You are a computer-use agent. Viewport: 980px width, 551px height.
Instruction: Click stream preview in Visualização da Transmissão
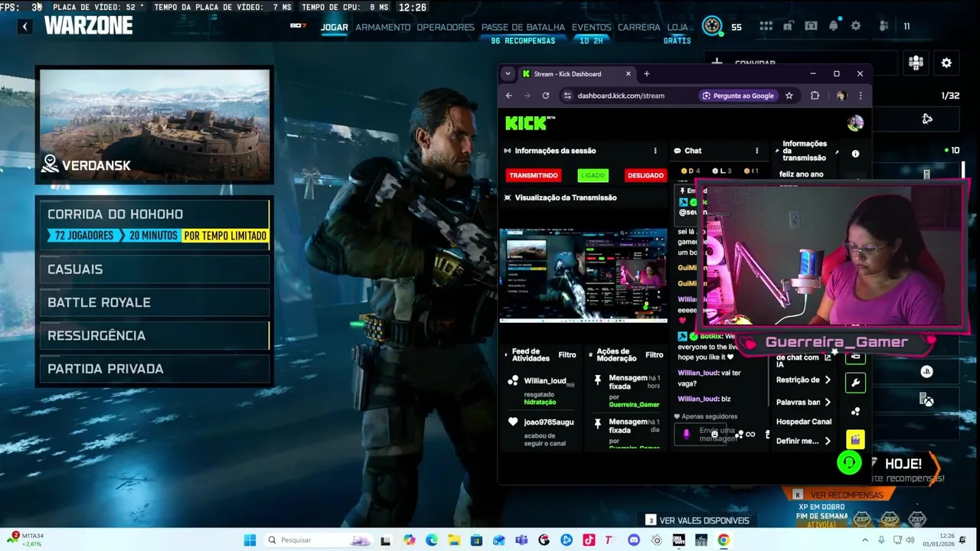pyautogui.click(x=583, y=275)
